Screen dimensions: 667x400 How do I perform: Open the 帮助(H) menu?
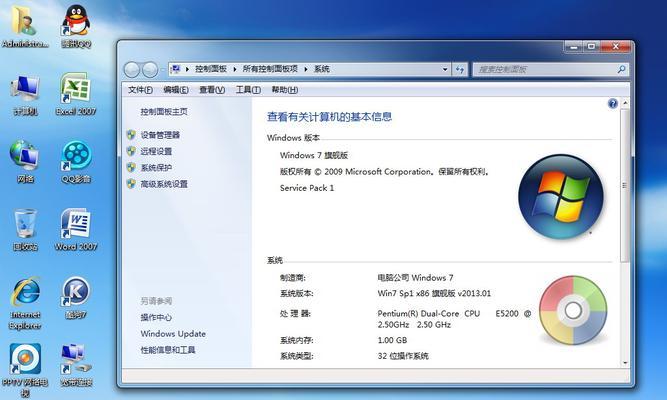point(285,90)
